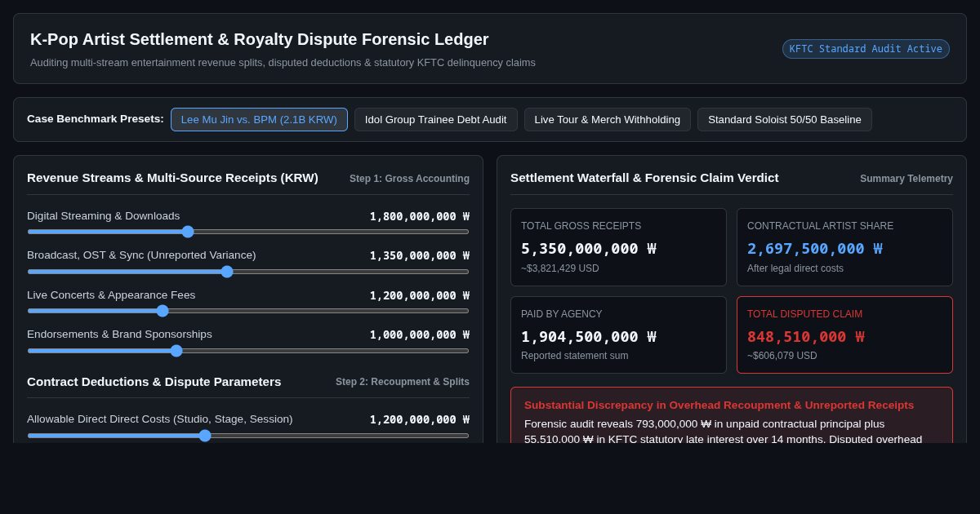Click the Step 2: Recoupment & Splits label
Screen dimensions: 980x514
(403, 382)
